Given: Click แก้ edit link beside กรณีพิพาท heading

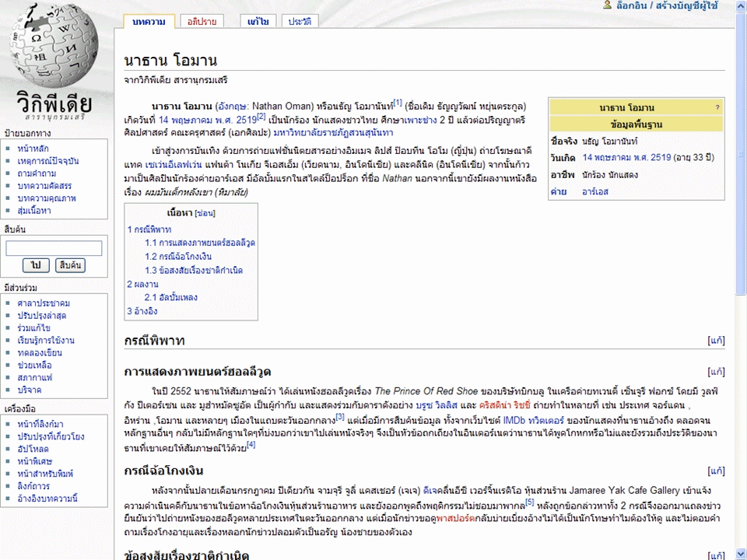Looking at the screenshot, I should pyautogui.click(x=716, y=341).
